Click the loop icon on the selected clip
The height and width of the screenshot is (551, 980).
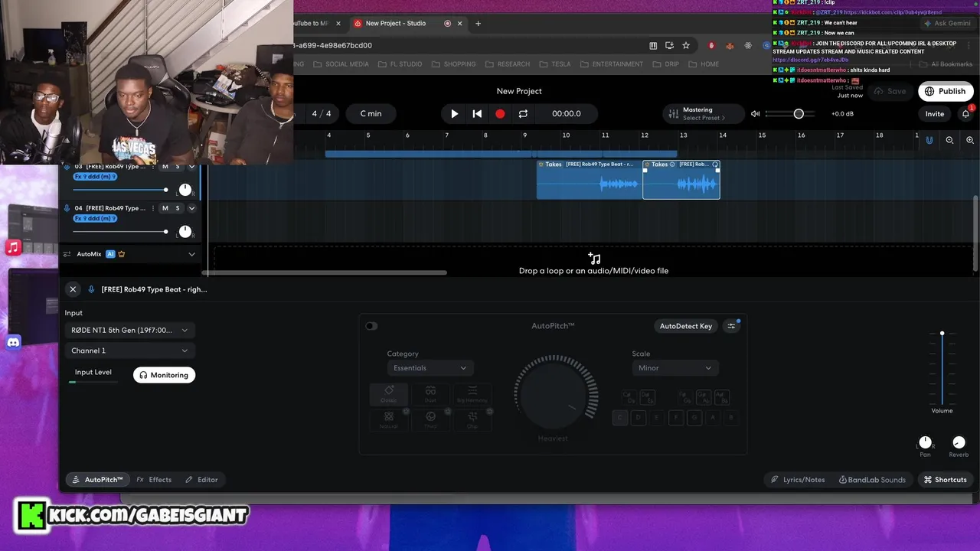click(x=716, y=165)
